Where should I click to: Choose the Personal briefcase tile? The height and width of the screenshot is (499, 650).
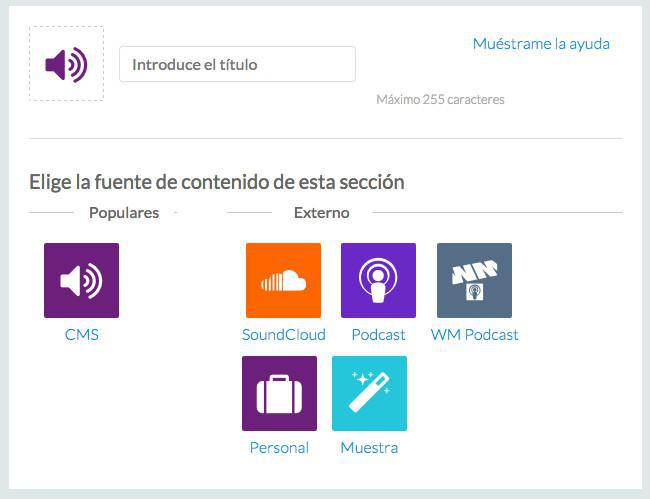click(279, 393)
